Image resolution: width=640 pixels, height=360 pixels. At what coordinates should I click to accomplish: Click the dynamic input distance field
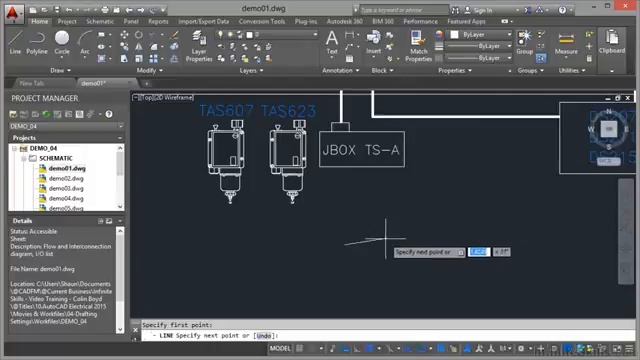(x=479, y=252)
